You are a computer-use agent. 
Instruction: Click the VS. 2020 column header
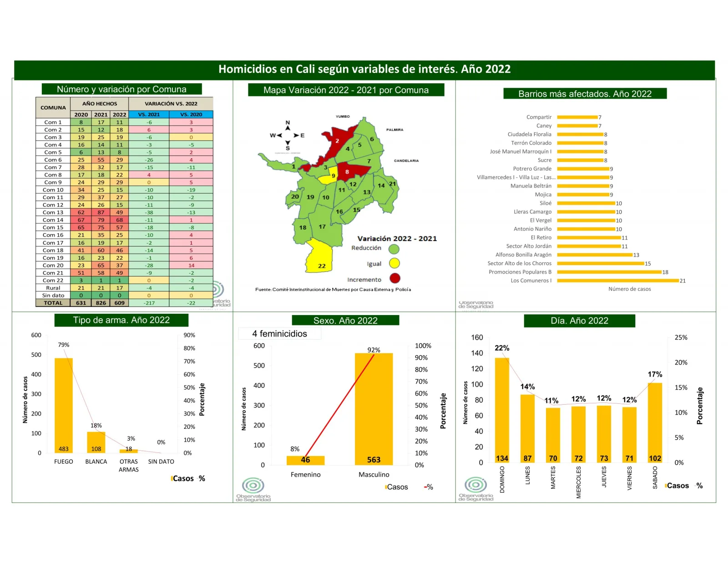(x=191, y=115)
